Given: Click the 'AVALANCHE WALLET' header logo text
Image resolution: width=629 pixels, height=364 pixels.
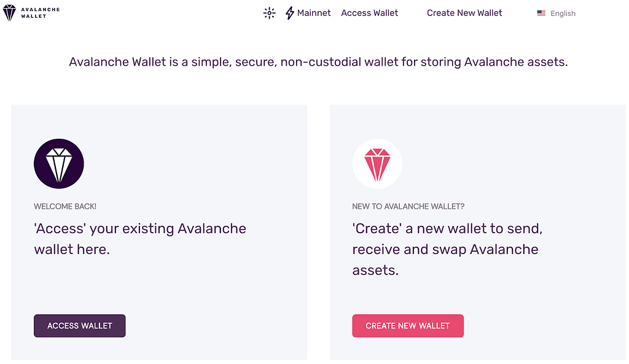Looking at the screenshot, I should [41, 13].
